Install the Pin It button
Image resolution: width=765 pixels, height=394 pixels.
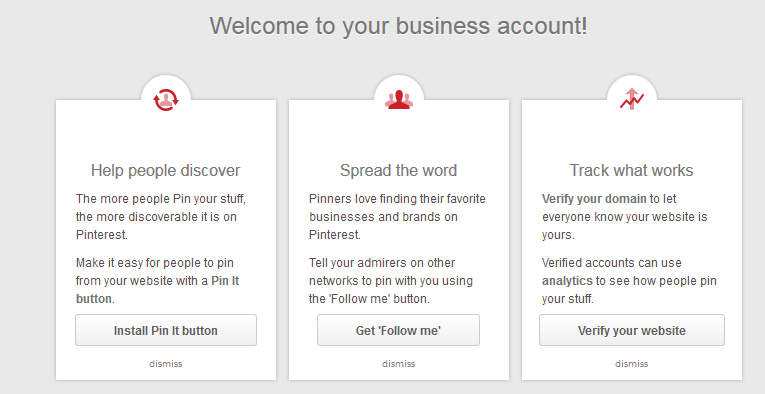pyautogui.click(x=166, y=330)
